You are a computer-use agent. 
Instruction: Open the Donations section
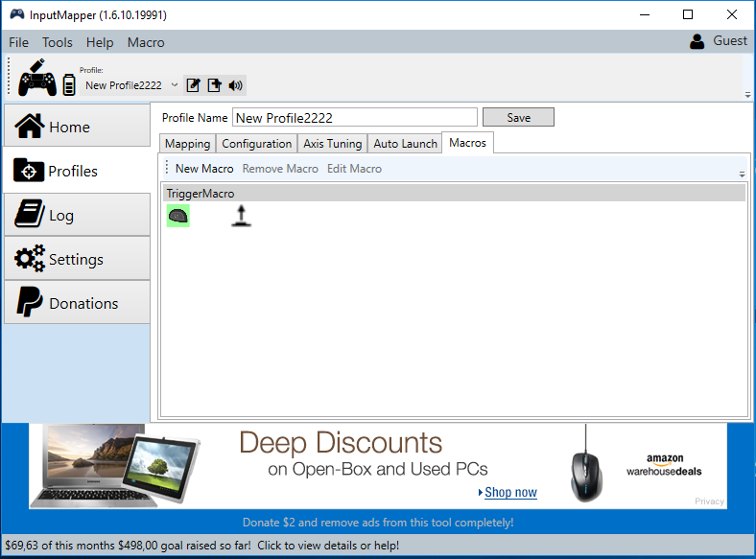77,303
